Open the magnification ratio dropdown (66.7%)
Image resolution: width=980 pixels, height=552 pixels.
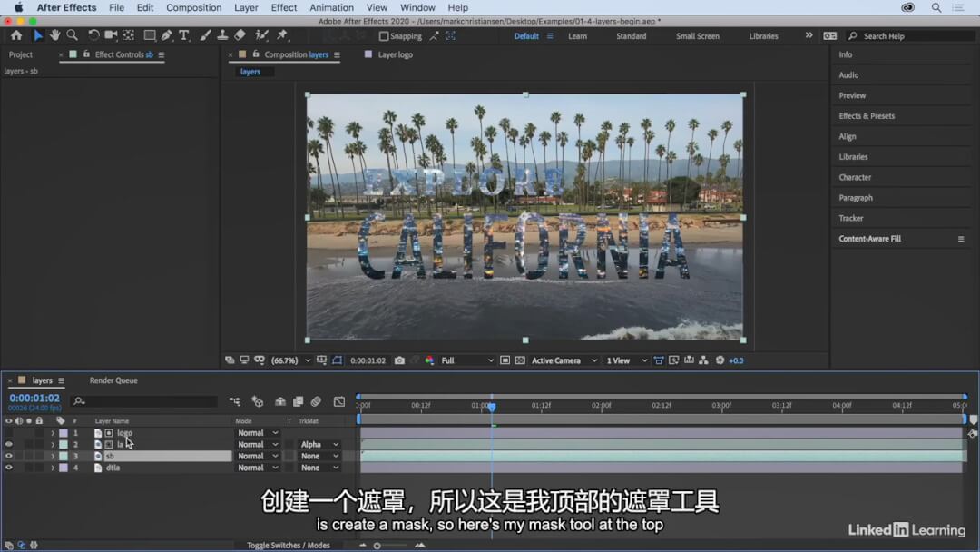pyautogui.click(x=290, y=360)
